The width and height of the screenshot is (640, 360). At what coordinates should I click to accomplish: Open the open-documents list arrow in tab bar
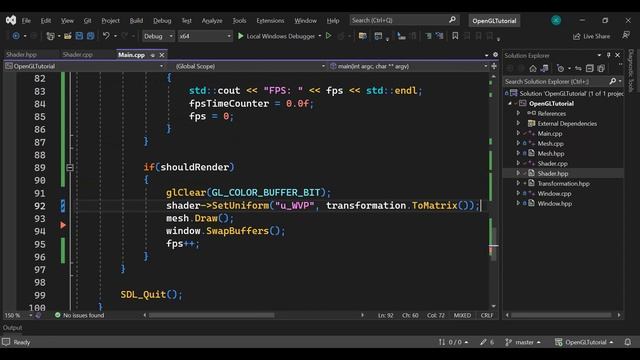tap(487, 55)
